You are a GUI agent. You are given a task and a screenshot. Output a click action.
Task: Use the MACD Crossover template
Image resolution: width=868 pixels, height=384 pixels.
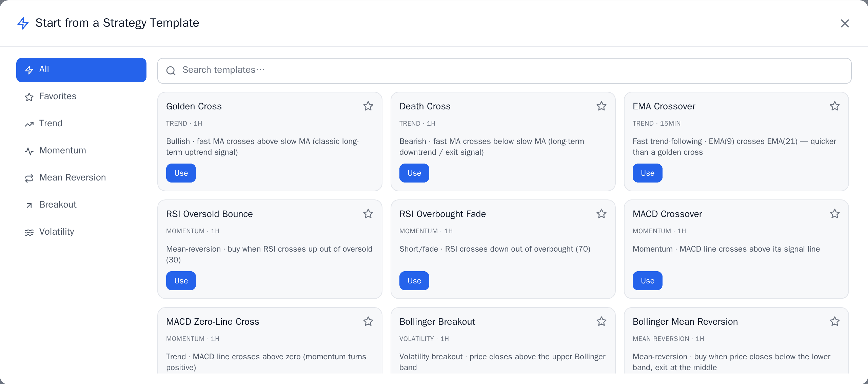point(648,281)
